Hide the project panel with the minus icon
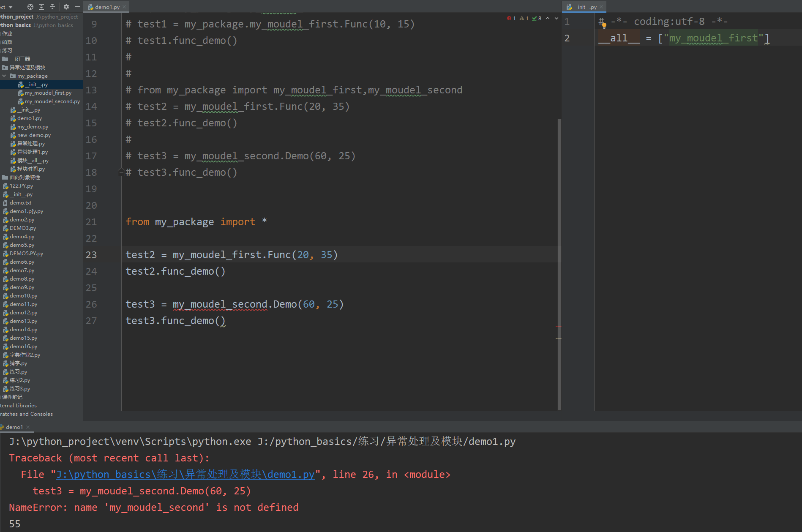This screenshot has height=532, width=802. tap(77, 7)
